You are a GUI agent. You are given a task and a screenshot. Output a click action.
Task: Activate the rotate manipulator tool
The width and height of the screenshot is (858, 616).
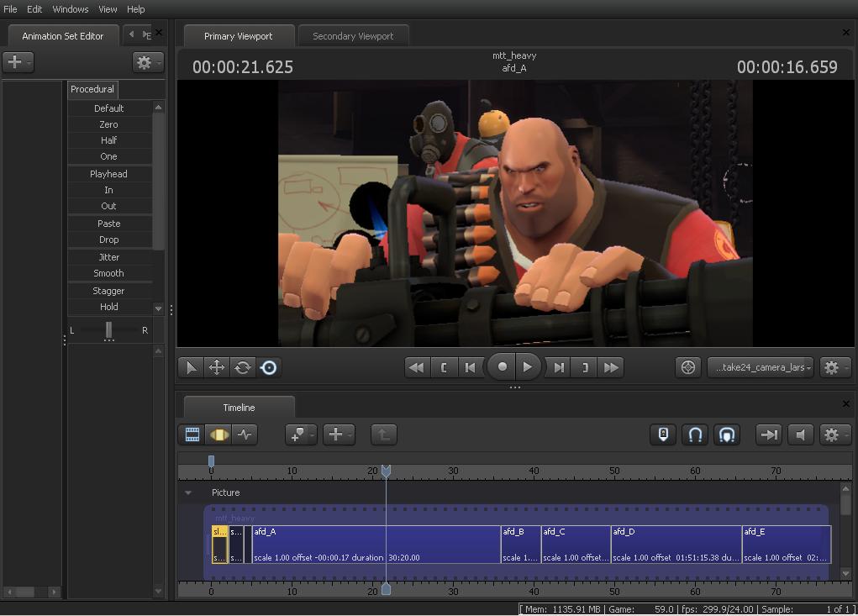[x=243, y=367]
